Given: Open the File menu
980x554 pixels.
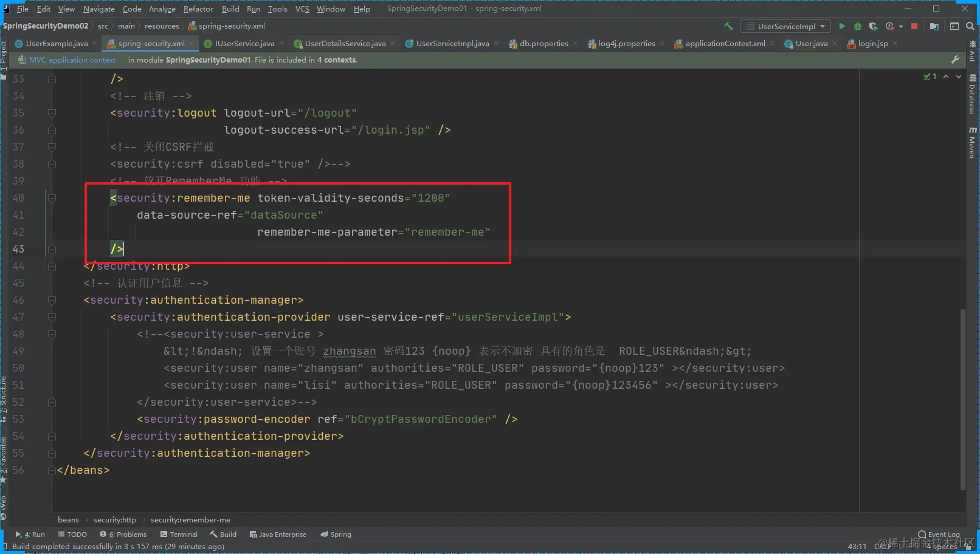Looking at the screenshot, I should tap(22, 9).
